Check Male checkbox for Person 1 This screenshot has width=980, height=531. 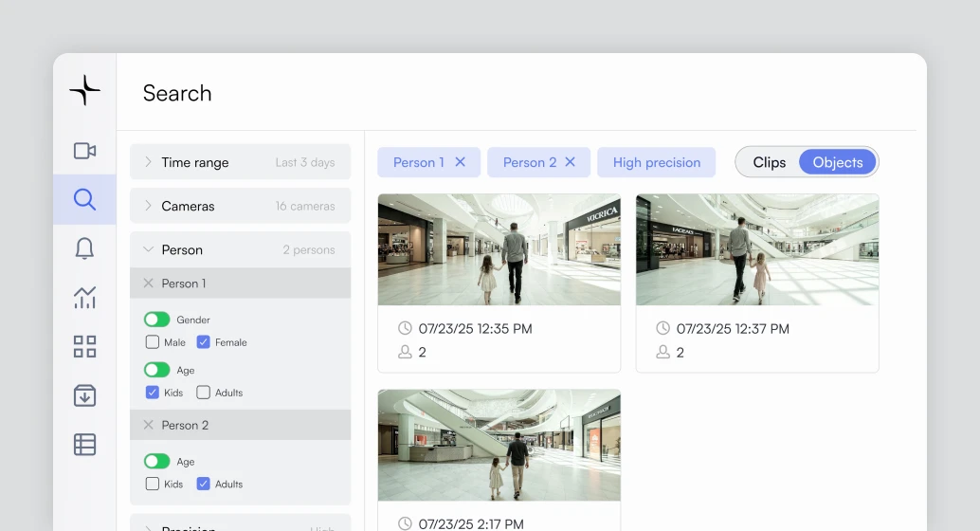[152, 342]
